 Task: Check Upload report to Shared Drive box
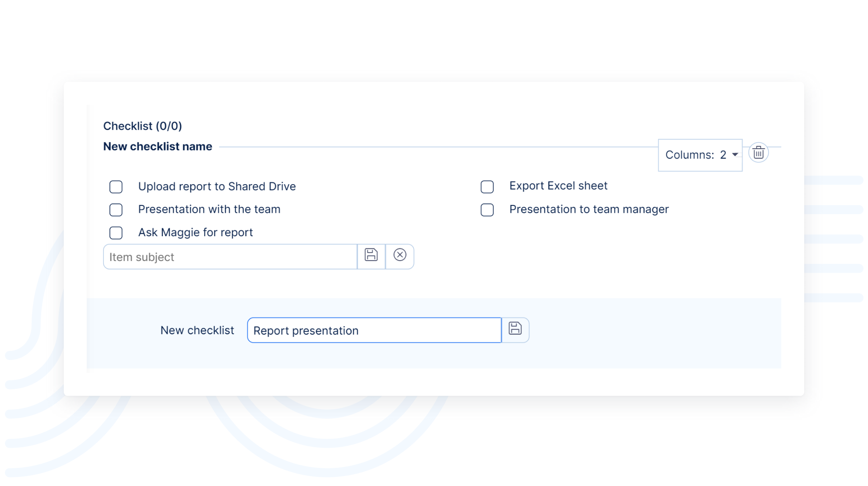click(116, 187)
